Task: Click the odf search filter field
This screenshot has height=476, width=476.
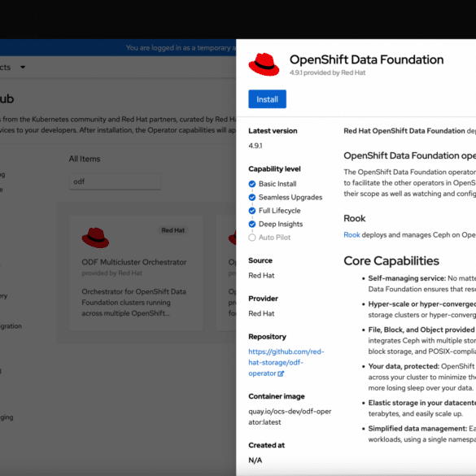Action: [115, 181]
